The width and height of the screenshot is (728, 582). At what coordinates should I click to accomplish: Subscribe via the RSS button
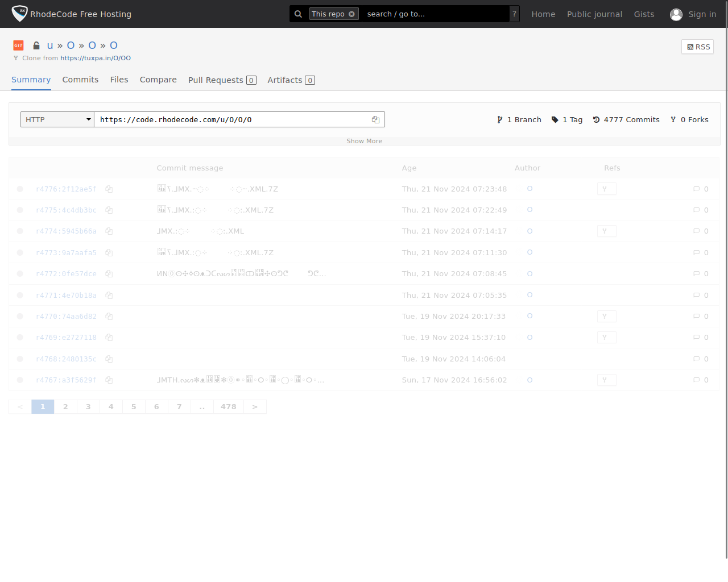pos(697,47)
